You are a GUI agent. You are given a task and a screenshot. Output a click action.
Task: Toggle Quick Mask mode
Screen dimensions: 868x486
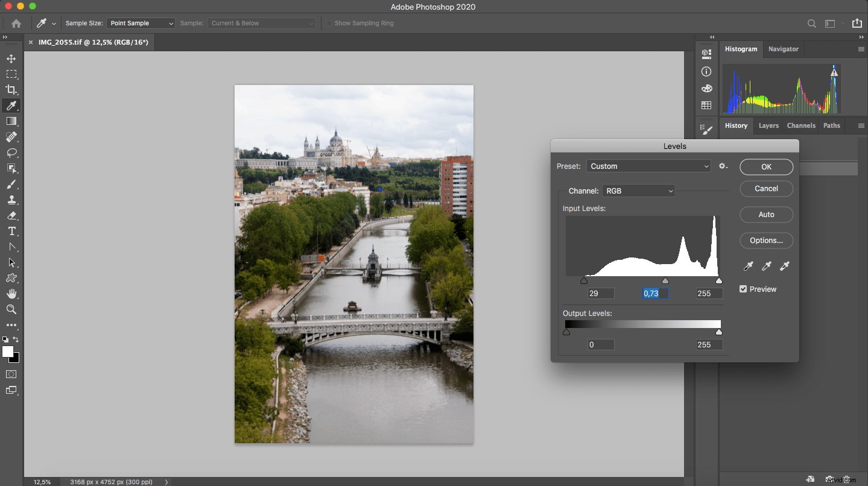click(11, 374)
